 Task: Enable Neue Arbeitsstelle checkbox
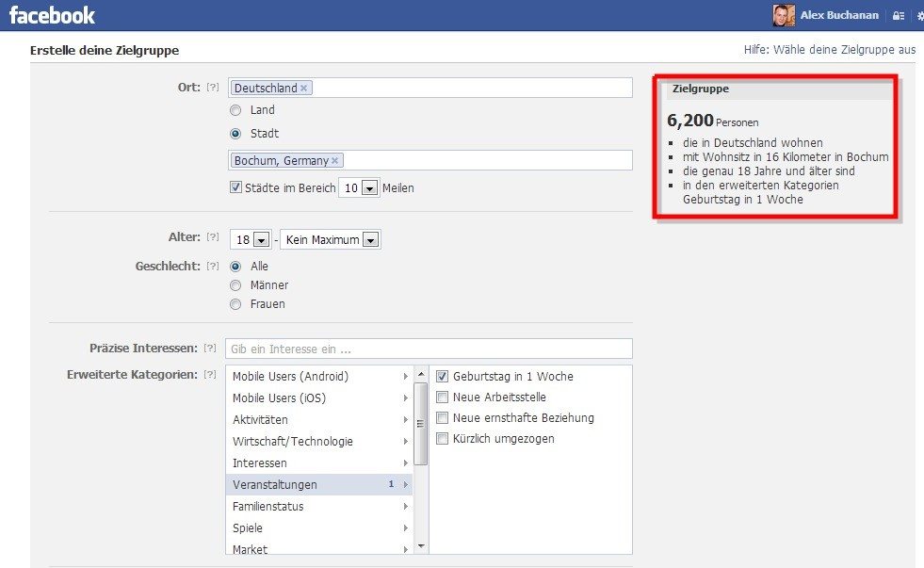coord(442,398)
